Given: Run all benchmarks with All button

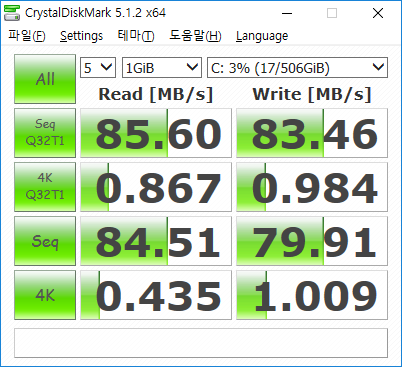Looking at the screenshot, I should point(45,79).
